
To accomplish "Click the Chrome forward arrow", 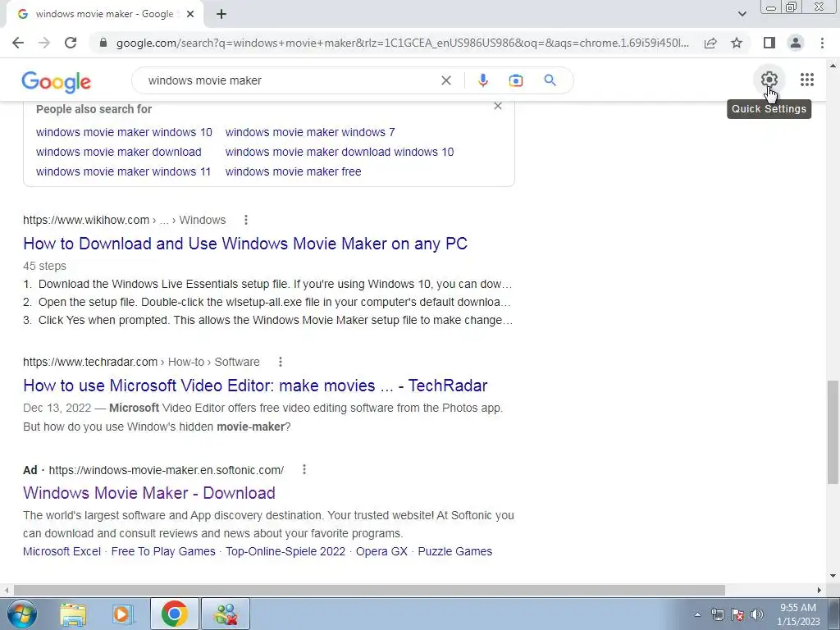I will point(44,43).
